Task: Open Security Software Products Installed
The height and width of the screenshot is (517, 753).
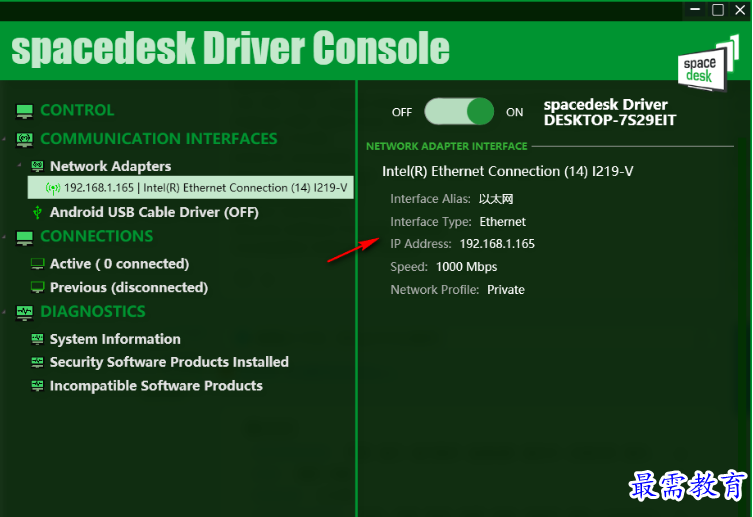Action: 169,362
